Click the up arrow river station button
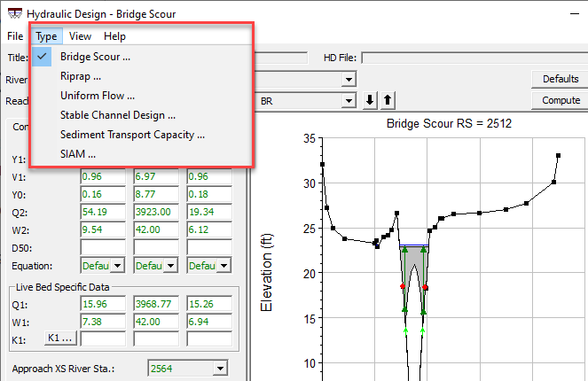Viewport: 588px width, 381px height. coord(388,101)
